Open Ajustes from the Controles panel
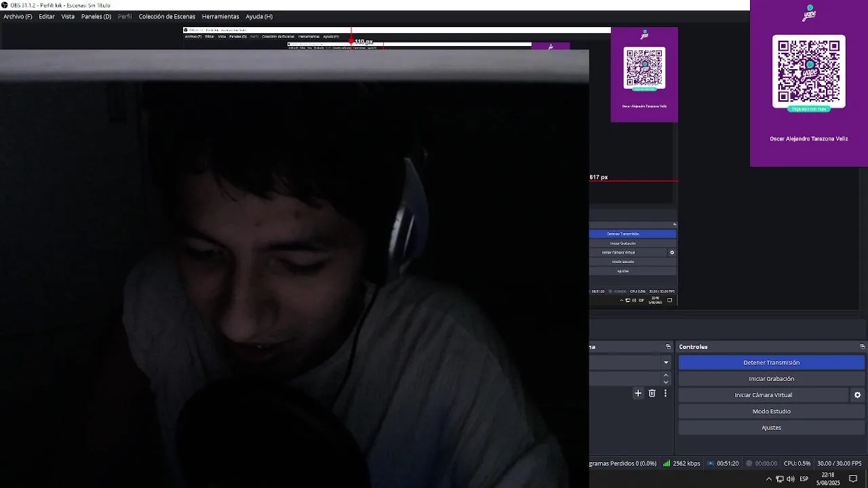 (x=771, y=428)
